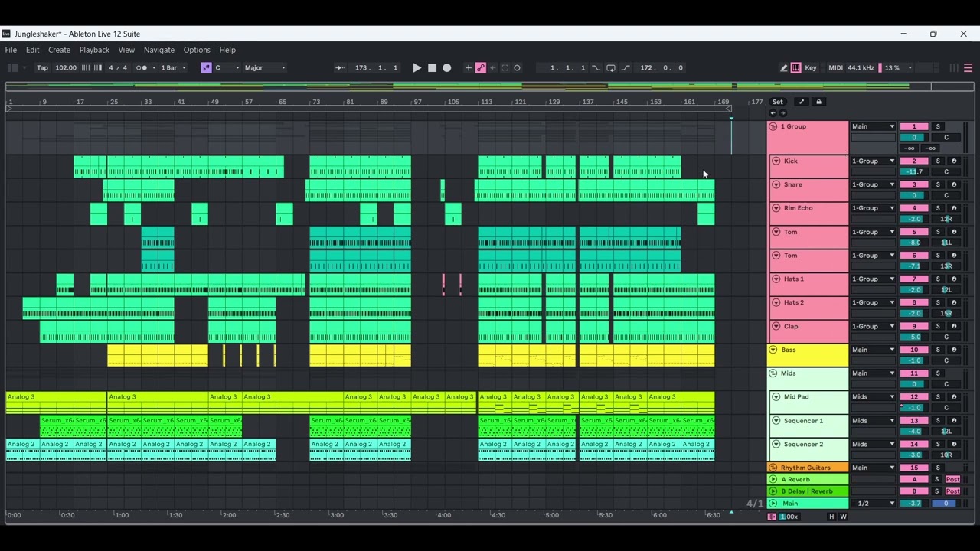
Task: Toggle the Scale Mode icon
Action: (x=206, y=67)
